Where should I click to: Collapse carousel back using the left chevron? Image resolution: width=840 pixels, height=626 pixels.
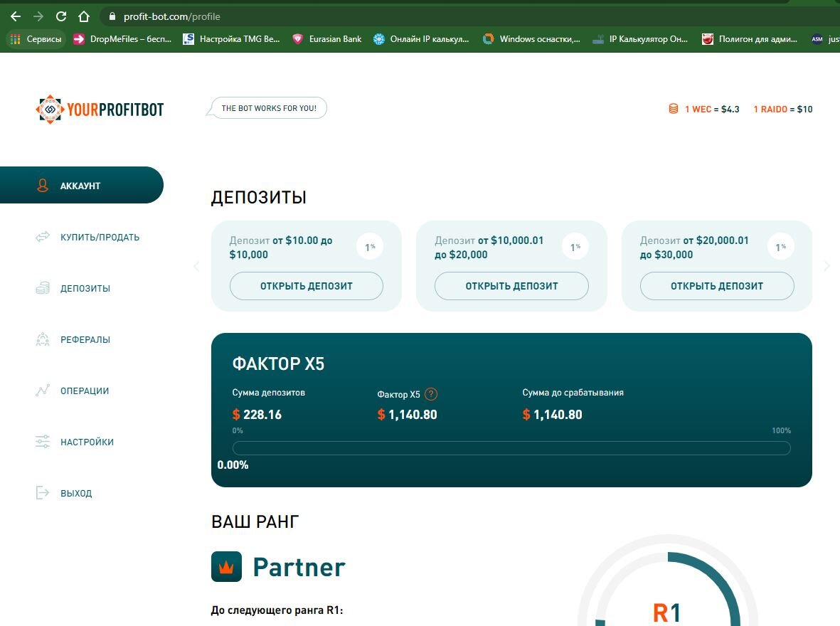[x=197, y=265]
